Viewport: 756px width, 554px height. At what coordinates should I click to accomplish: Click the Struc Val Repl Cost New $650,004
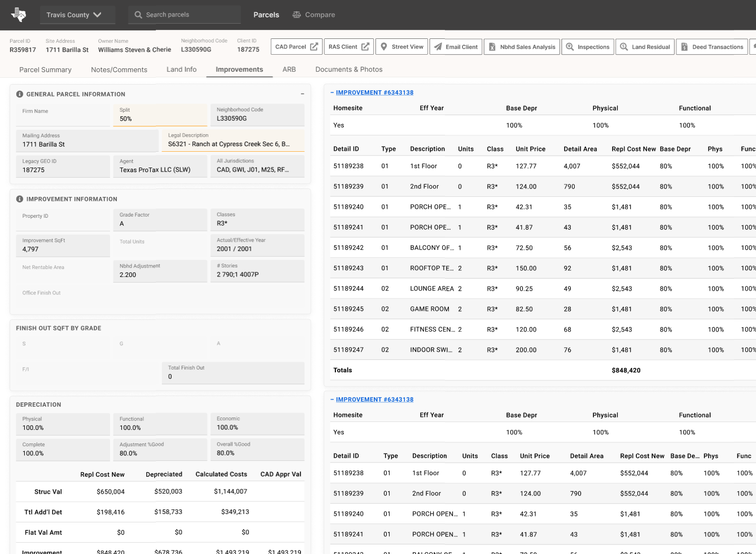pos(111,492)
